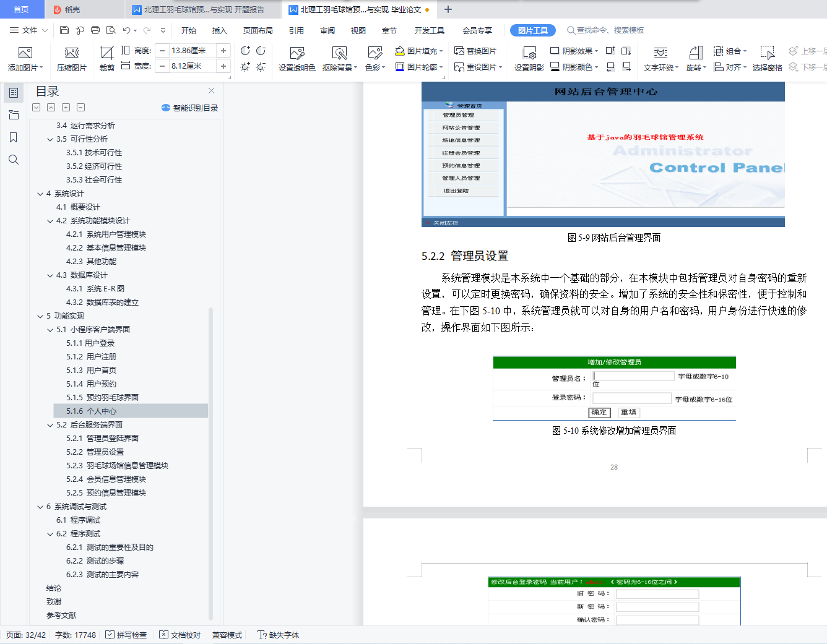Increase picture height with plus button

click(223, 51)
